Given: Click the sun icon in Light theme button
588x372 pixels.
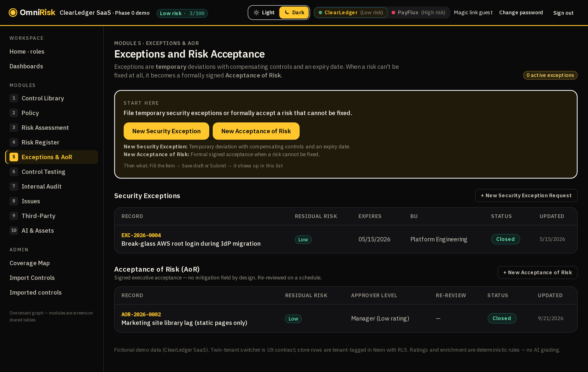Looking at the screenshot, I should tap(256, 13).
